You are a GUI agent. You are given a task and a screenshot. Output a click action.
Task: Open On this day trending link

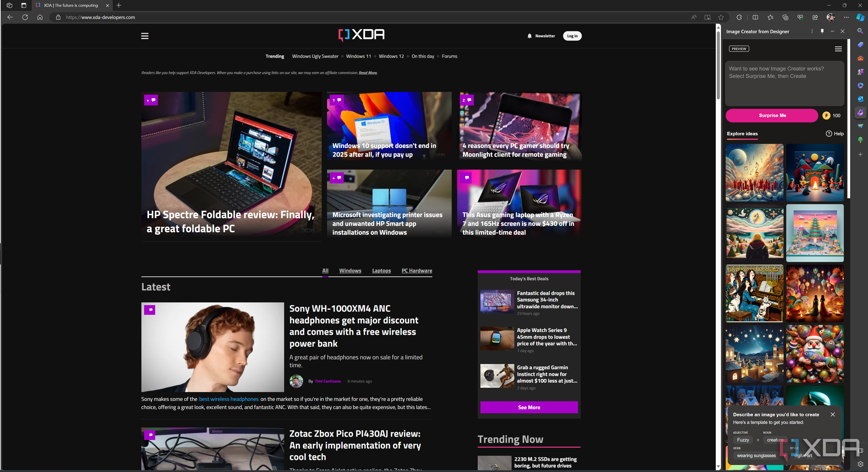[x=423, y=56]
